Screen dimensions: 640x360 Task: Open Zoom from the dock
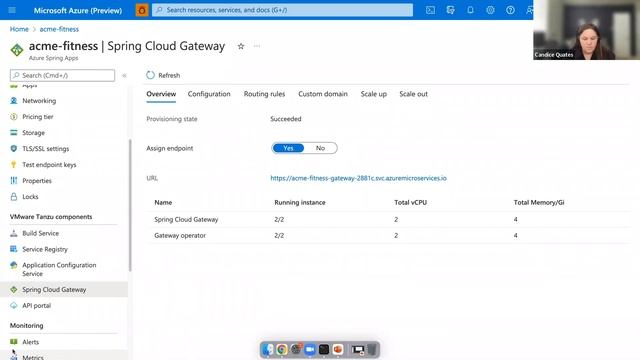point(310,350)
